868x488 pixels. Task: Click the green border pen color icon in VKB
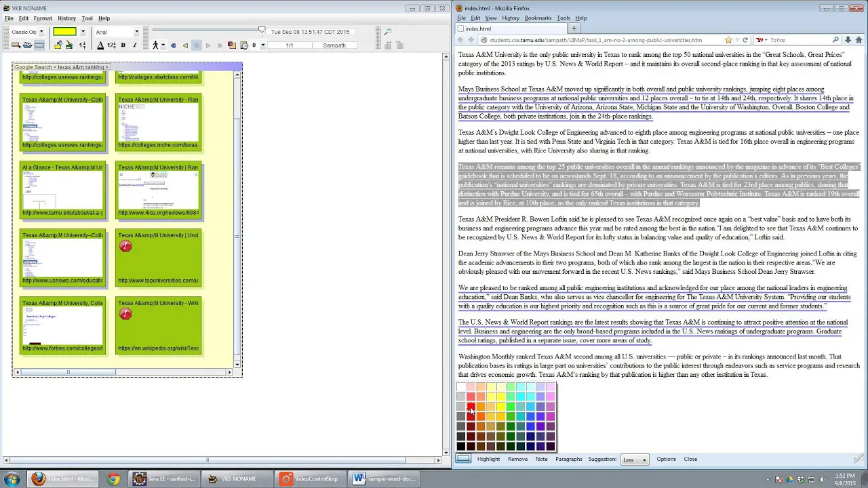point(69,45)
